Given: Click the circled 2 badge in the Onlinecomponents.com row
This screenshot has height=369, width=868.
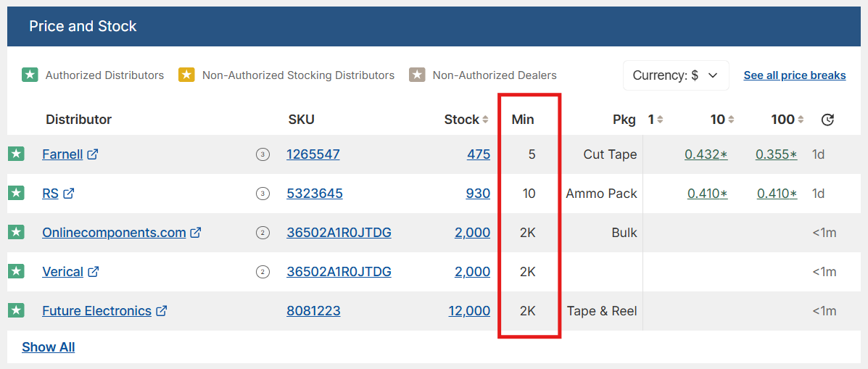Looking at the screenshot, I should tap(263, 233).
